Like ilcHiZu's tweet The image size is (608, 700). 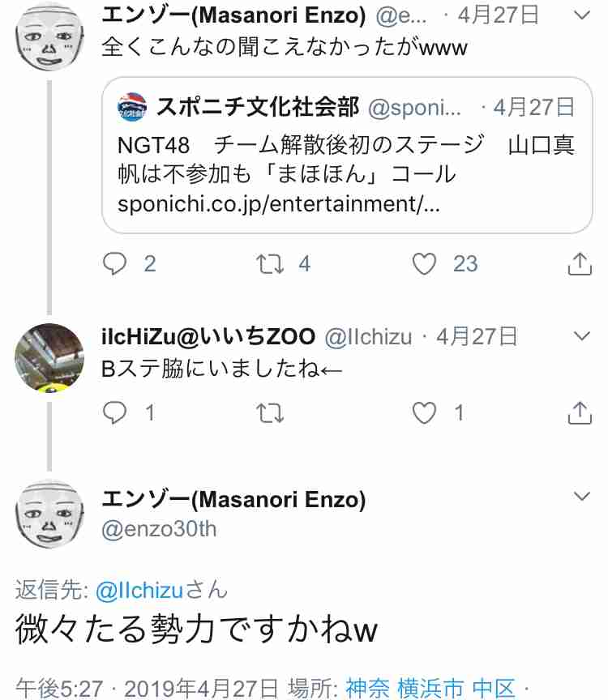click(424, 412)
